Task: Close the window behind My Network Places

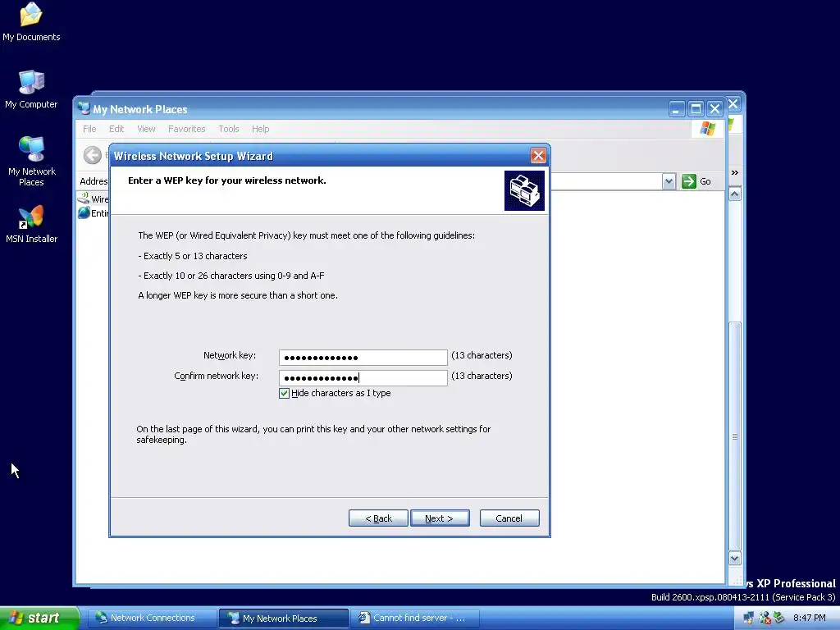Action: point(733,104)
